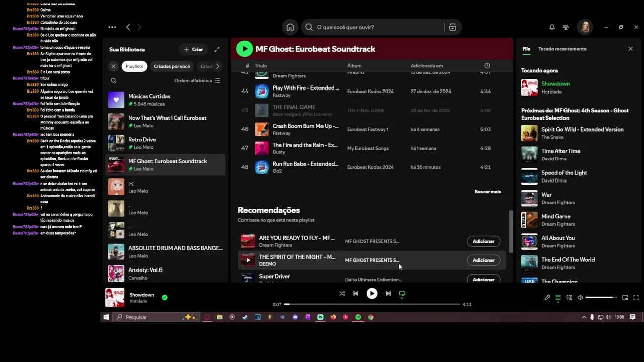The width and height of the screenshot is (644, 362).
Task: Search within the library
Action: 113,80
